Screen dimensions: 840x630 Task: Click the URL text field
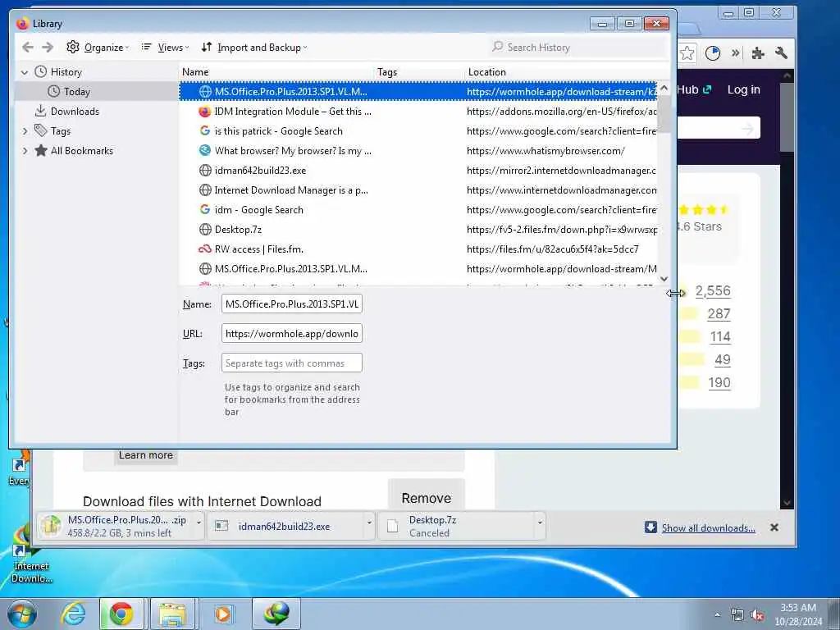pyautogui.click(x=291, y=333)
